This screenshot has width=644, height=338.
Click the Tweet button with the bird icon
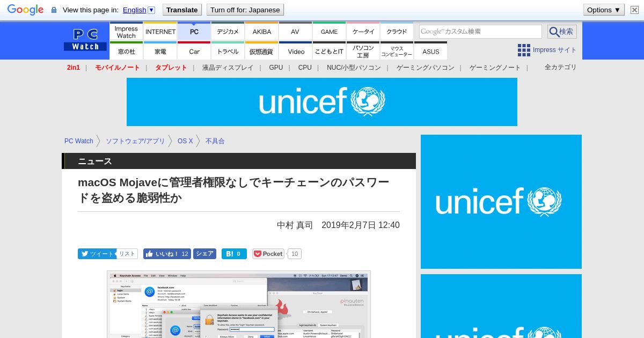coord(97,254)
